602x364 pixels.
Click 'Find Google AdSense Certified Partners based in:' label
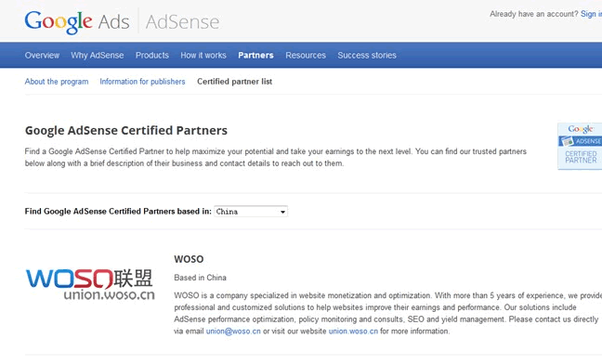point(118,212)
